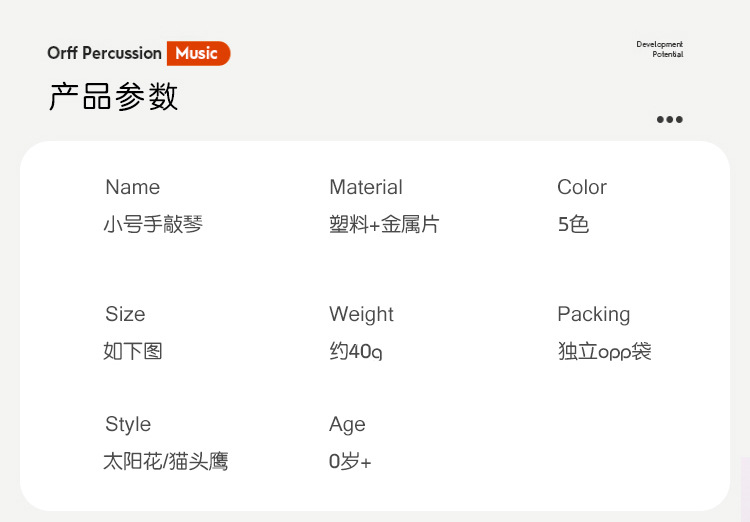The image size is (750, 522).
Task: Click the 如下图 size value
Action: [132, 352]
